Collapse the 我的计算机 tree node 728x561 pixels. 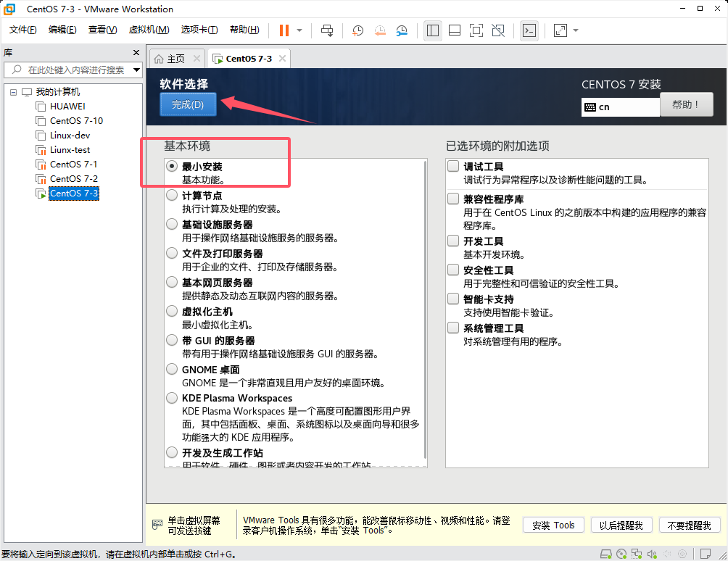pyautogui.click(x=14, y=92)
